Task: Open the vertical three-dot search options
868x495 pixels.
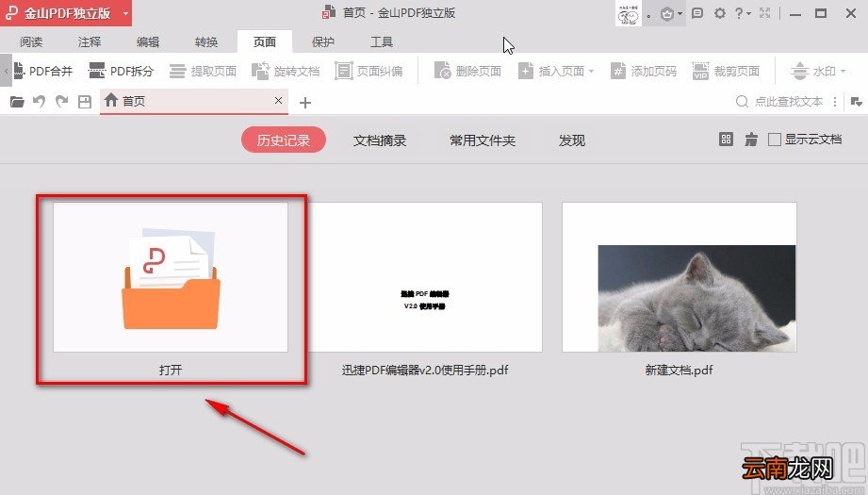Action: (834, 102)
